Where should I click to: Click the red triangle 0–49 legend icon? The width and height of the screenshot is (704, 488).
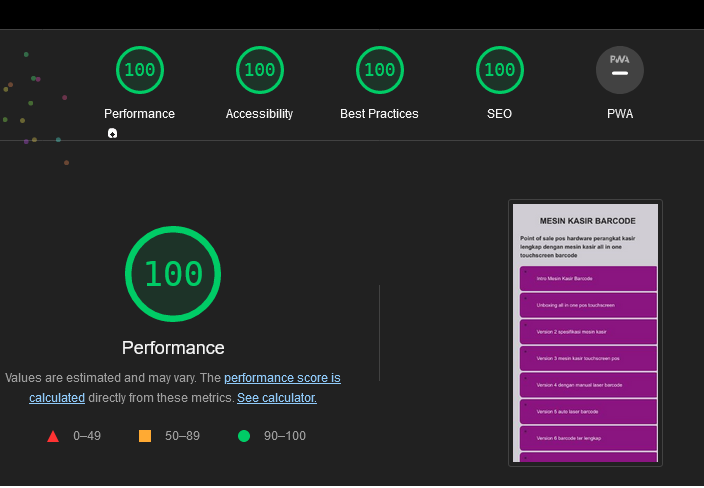(53, 436)
